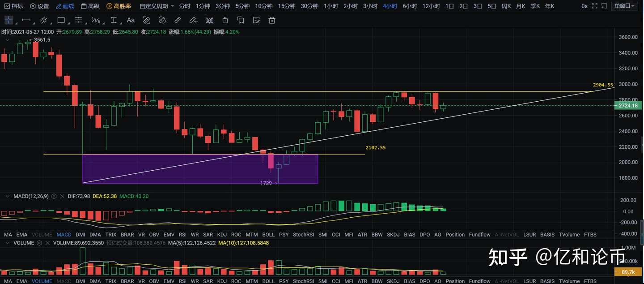Viewport: 644px width, 284px height.
Task: Toggle DMI in the bottom VOLUME-highlighted row
Action: (x=80, y=281)
